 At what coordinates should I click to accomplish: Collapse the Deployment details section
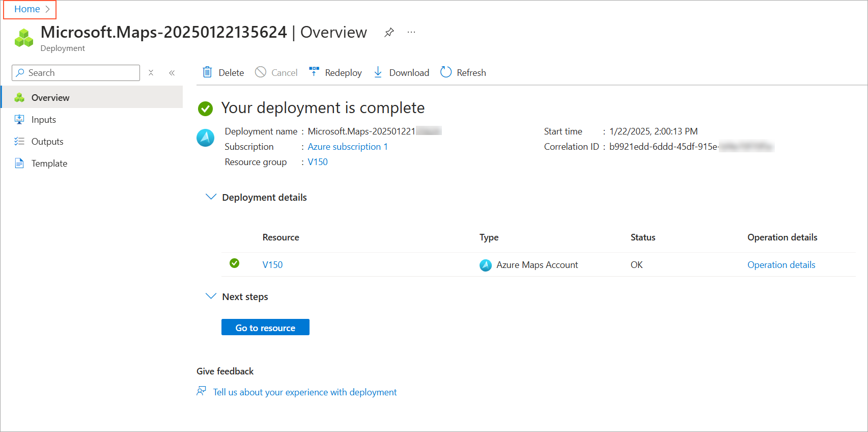211,197
